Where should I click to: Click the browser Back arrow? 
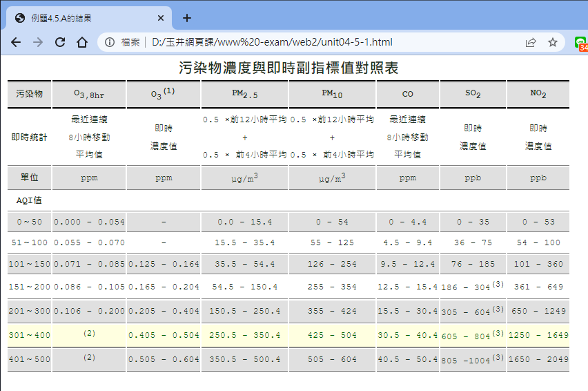[16, 42]
